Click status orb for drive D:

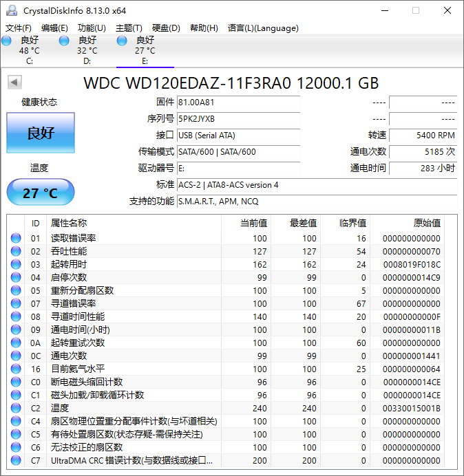pos(64,41)
